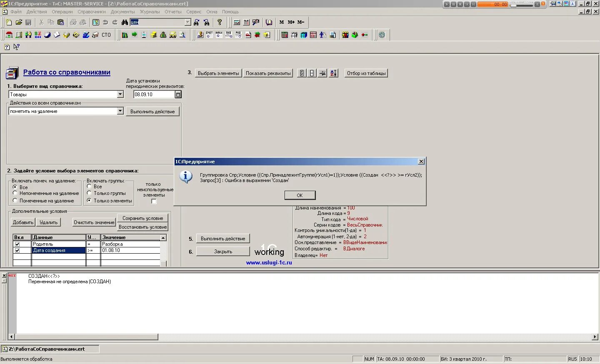Select 'Помеченные на удаление' radio
The width and height of the screenshot is (600, 364).
tap(15, 200)
